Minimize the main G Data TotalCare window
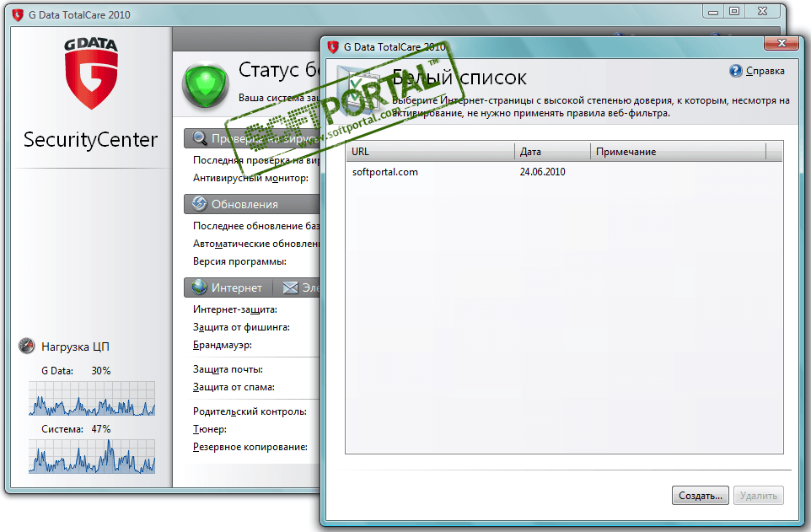811x532 pixels. point(714,12)
